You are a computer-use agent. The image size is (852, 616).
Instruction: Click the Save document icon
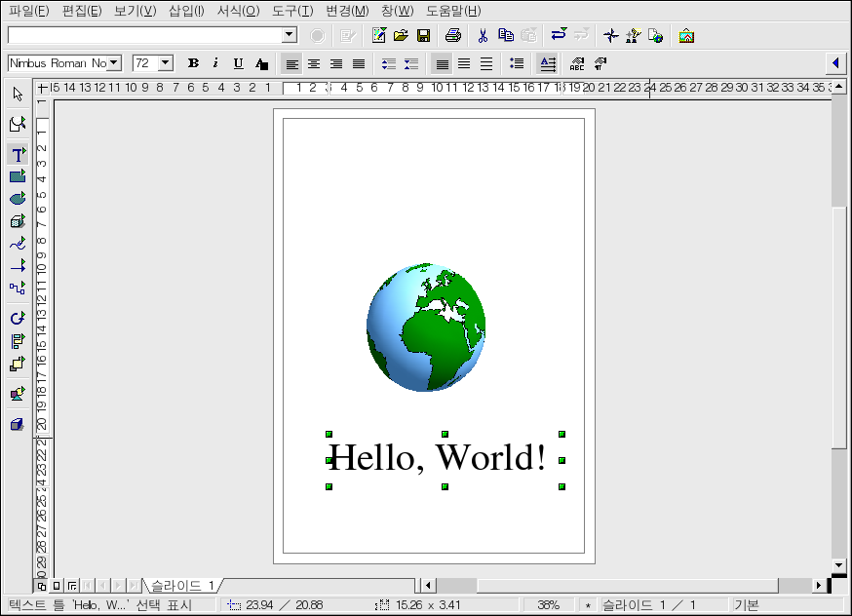point(424,36)
